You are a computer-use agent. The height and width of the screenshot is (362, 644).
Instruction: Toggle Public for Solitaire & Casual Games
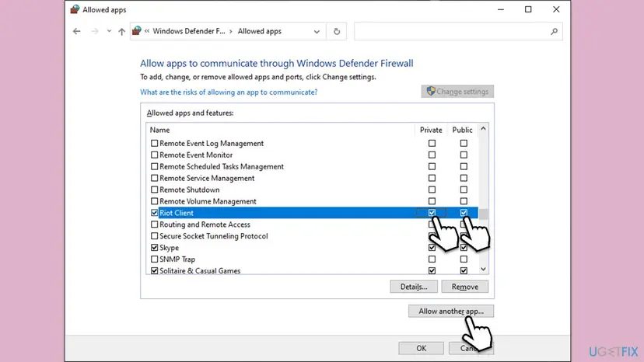point(464,271)
